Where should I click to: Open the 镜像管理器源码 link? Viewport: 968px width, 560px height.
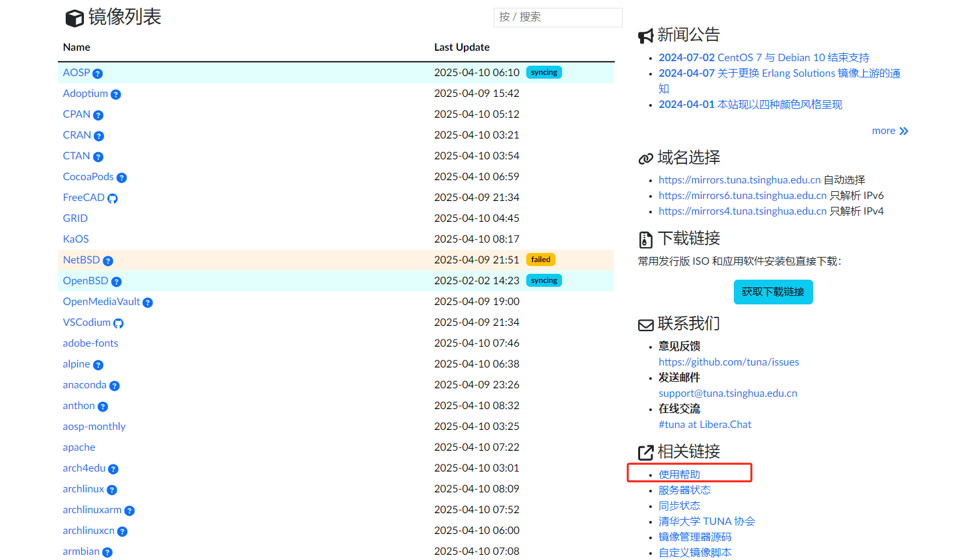pos(695,537)
